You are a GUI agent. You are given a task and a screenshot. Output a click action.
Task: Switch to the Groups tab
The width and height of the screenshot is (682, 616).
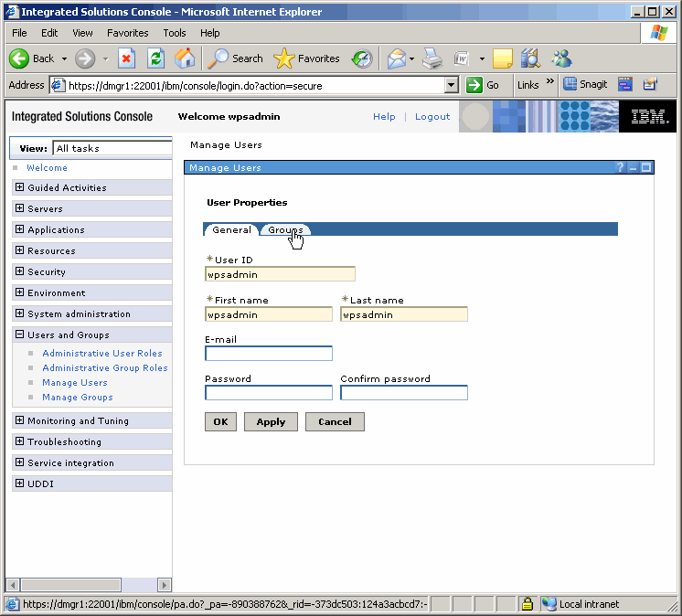click(x=285, y=230)
